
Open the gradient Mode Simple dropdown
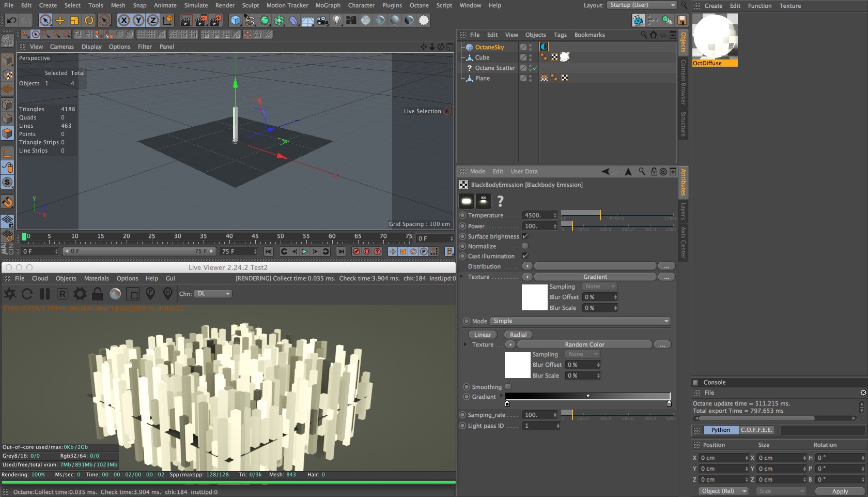(580, 321)
